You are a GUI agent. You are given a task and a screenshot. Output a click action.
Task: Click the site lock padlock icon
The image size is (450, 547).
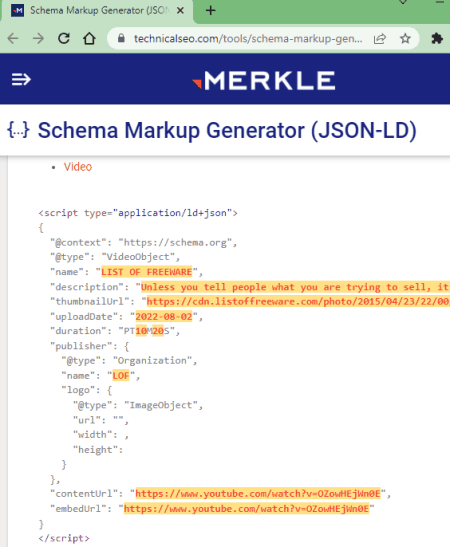pyautogui.click(x=121, y=38)
